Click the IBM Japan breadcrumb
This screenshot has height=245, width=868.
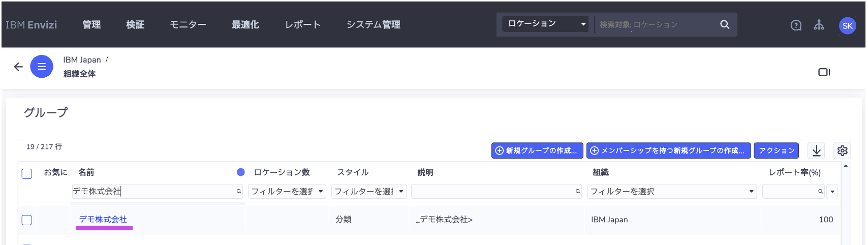pos(82,59)
